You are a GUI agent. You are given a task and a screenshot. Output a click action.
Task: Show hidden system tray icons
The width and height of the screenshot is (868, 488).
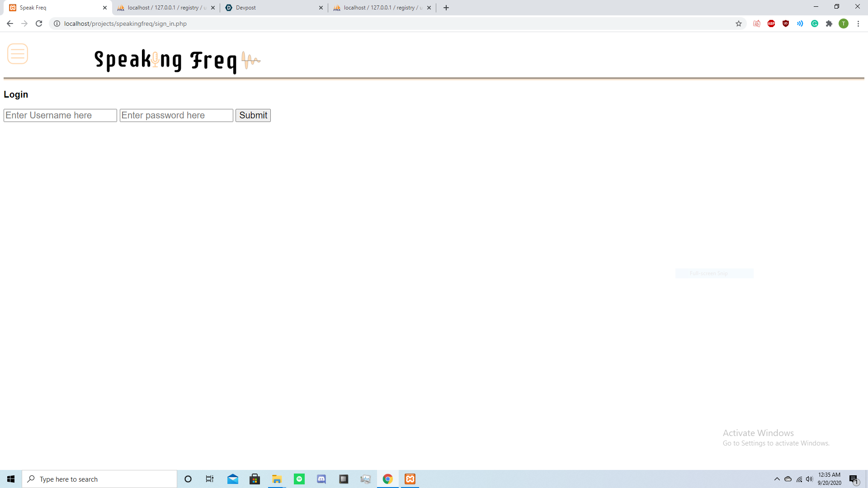coord(777,479)
